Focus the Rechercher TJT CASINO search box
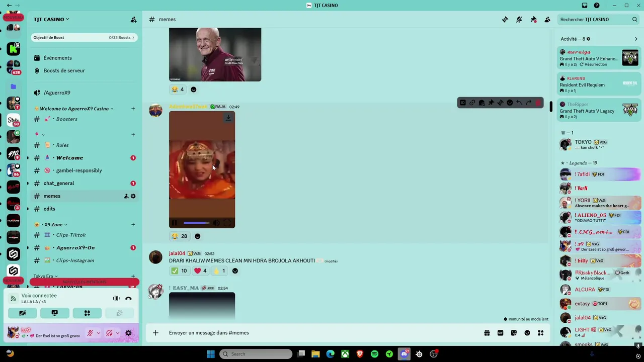Image resolution: width=644 pixels, height=362 pixels. click(599, 20)
